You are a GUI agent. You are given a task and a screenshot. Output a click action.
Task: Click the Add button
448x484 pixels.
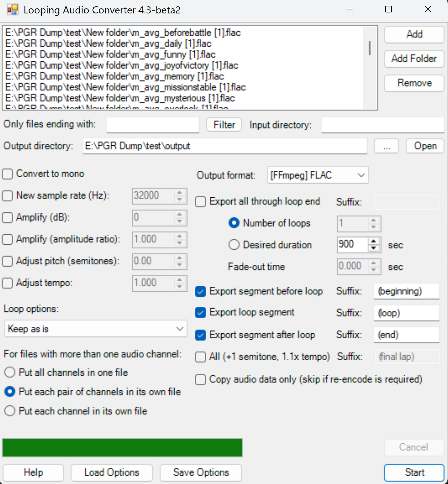tap(414, 34)
